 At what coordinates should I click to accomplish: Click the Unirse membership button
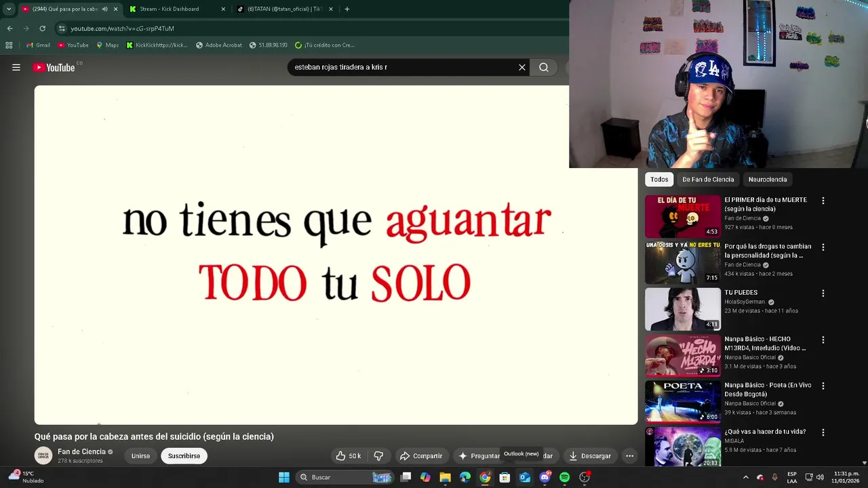(140, 456)
